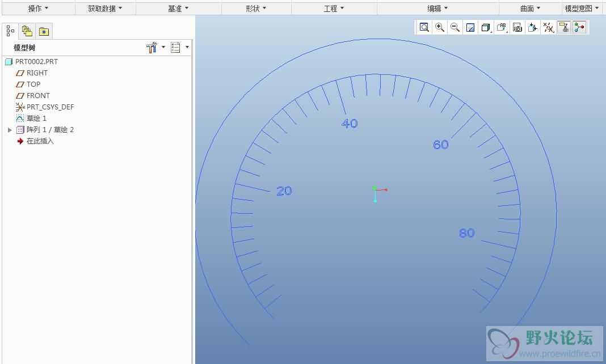606x364 pixels.
Task: Select the RIGHT datum plane
Action: pos(37,73)
